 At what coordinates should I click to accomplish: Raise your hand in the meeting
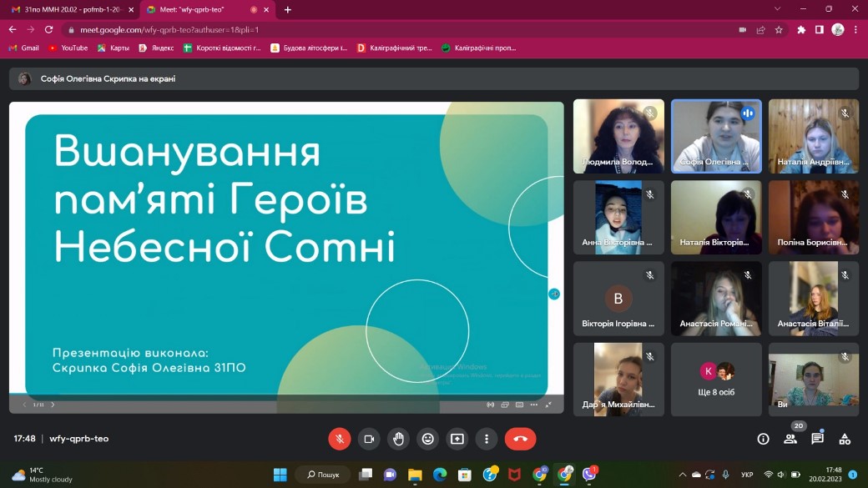pyautogui.click(x=398, y=439)
